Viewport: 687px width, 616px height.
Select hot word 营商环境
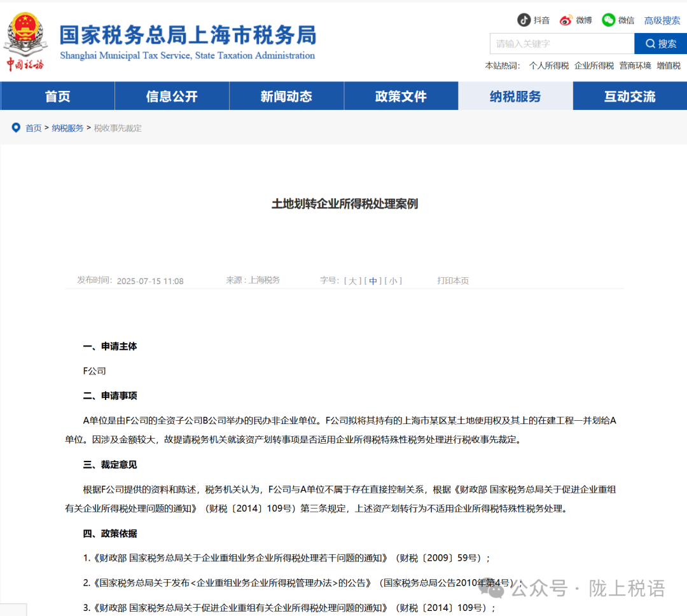click(x=635, y=65)
